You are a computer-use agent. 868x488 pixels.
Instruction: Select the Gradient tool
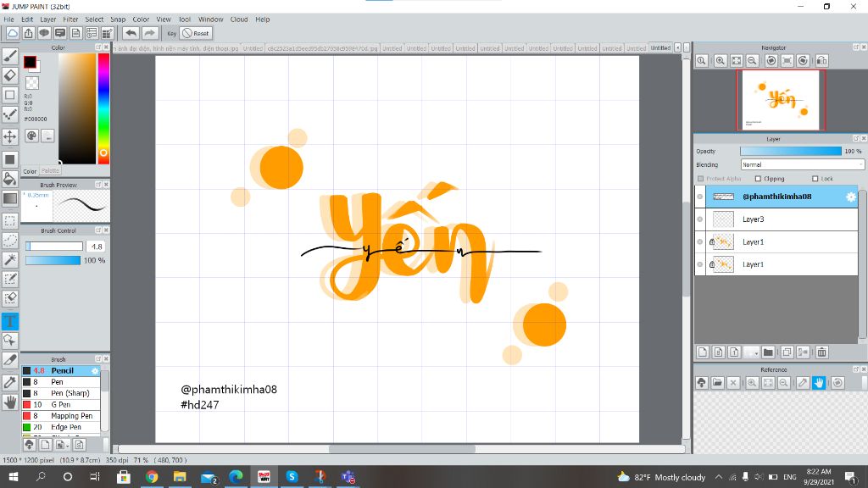tap(10, 198)
